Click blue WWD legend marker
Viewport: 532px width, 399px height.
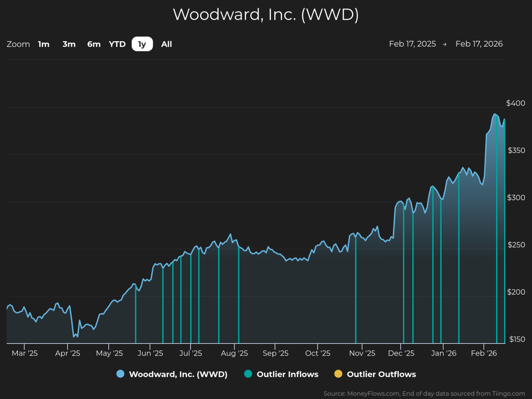coord(120,374)
